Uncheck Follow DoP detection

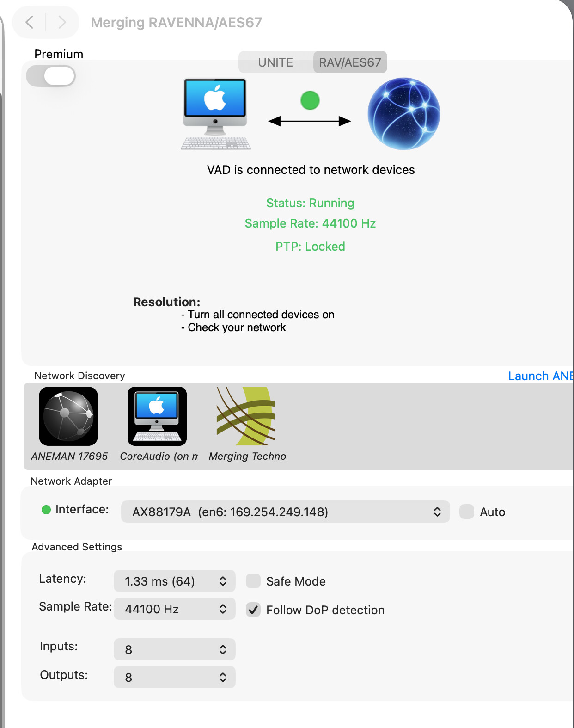pyautogui.click(x=253, y=610)
